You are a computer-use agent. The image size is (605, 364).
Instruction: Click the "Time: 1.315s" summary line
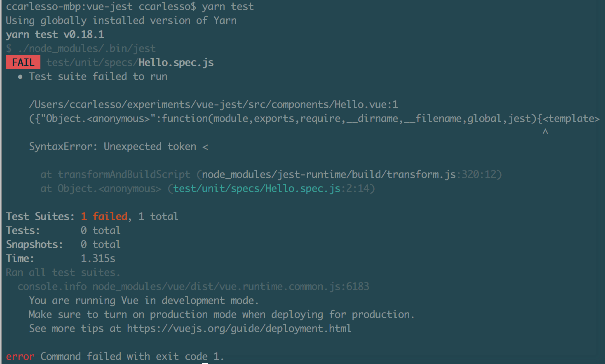coord(61,259)
